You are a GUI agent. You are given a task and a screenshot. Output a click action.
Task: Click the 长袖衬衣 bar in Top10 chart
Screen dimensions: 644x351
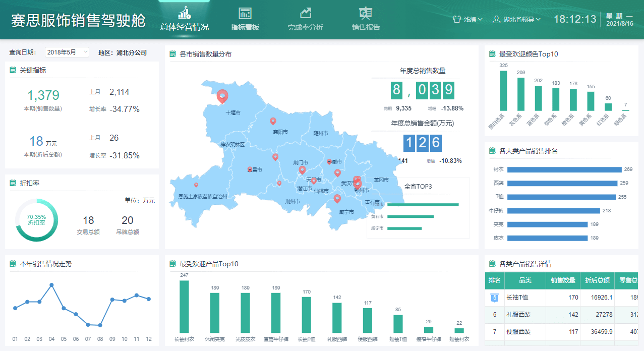tap(184, 307)
